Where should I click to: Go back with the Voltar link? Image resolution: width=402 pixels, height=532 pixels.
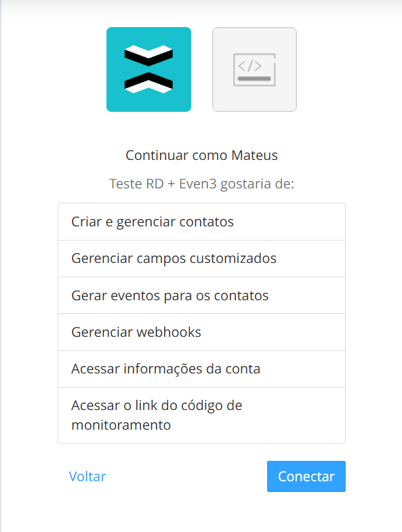click(x=87, y=476)
